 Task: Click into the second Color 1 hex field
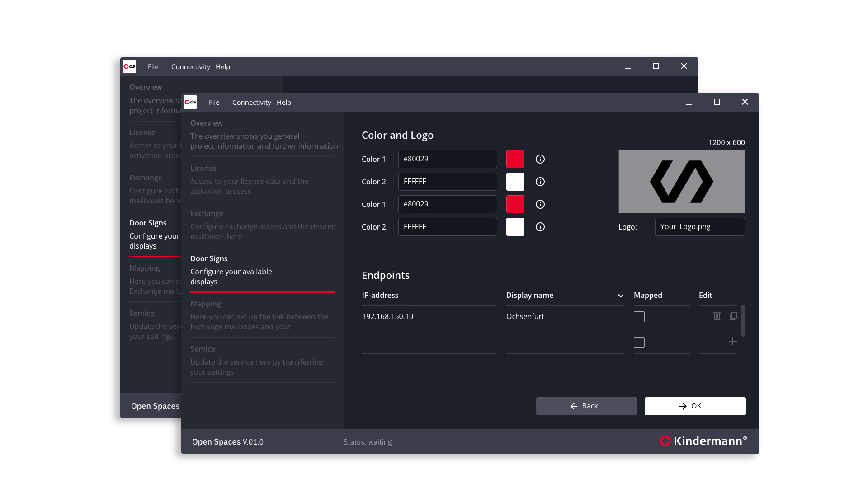pyautogui.click(x=447, y=204)
